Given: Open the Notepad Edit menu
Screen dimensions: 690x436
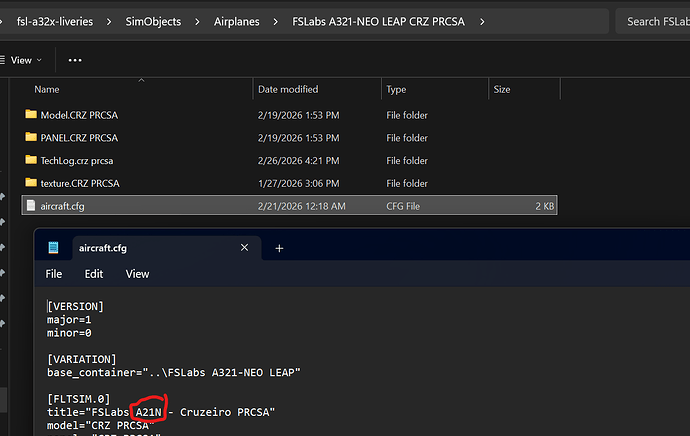Looking at the screenshot, I should (x=94, y=274).
